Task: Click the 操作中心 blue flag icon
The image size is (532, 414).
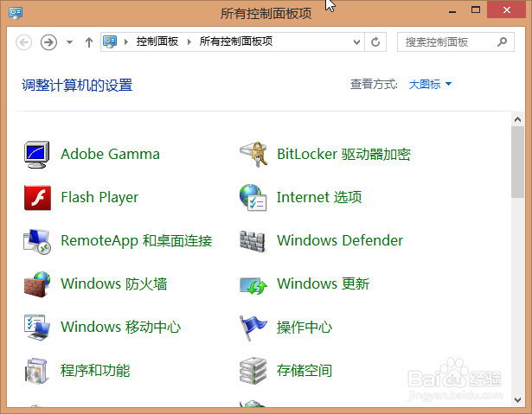Action: tap(253, 328)
